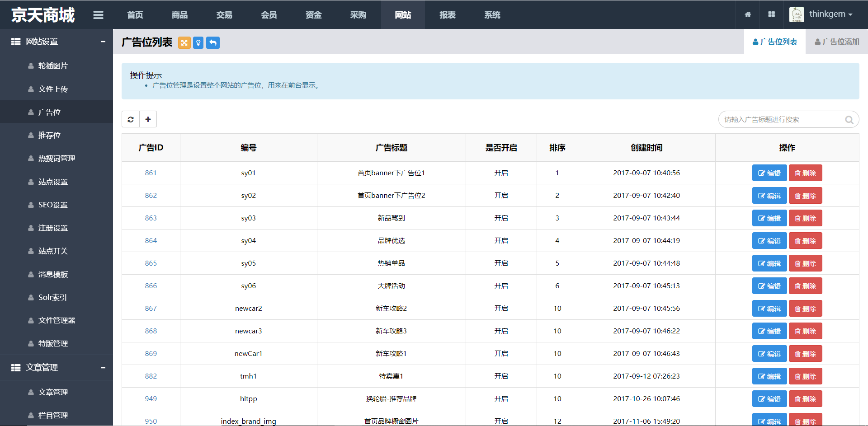The image size is (868, 426).
Task: Delete the hltpp row
Action: [x=806, y=399]
